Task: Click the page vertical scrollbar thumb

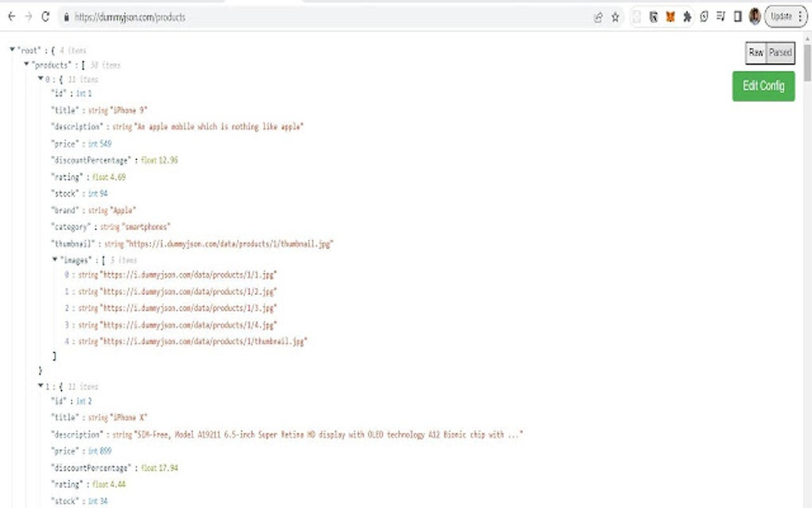Action: (x=807, y=62)
